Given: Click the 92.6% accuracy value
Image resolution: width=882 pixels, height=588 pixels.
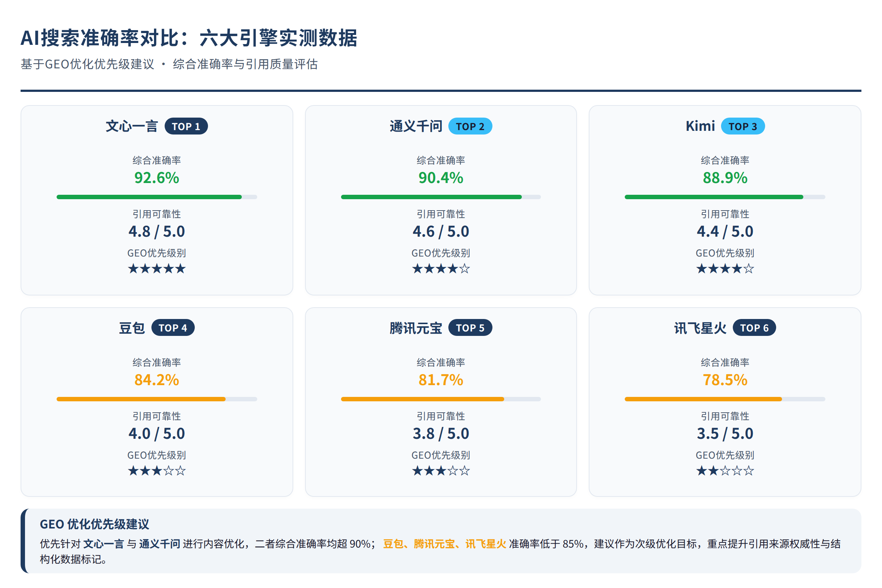Looking at the screenshot, I should tap(157, 178).
